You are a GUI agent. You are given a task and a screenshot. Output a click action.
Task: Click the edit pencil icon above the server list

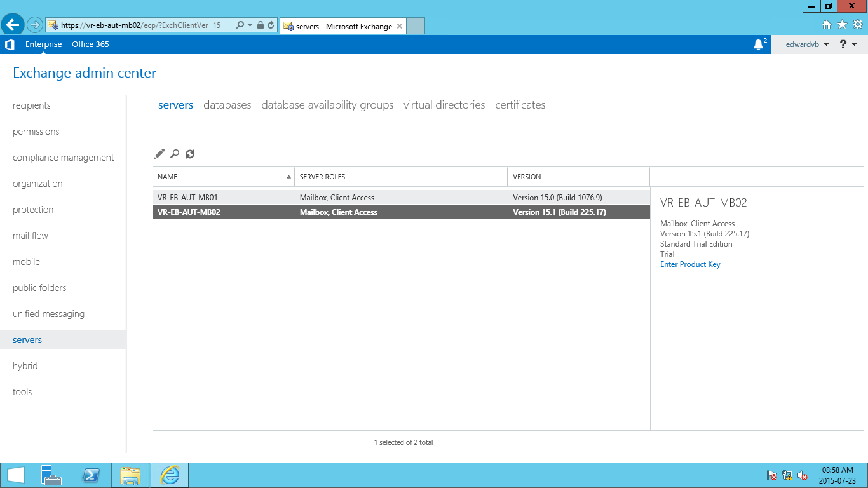(159, 154)
